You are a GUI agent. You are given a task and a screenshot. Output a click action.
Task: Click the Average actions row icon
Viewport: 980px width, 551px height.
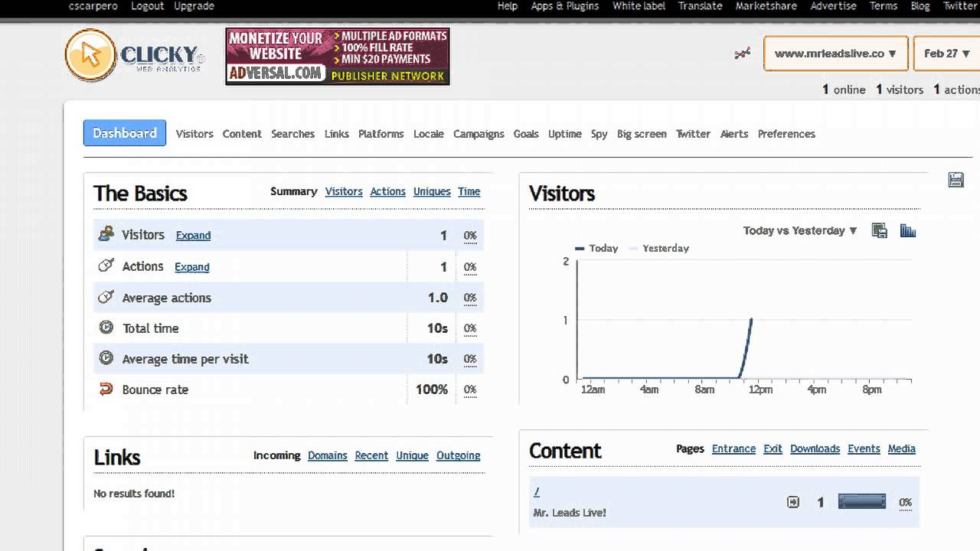coord(106,297)
